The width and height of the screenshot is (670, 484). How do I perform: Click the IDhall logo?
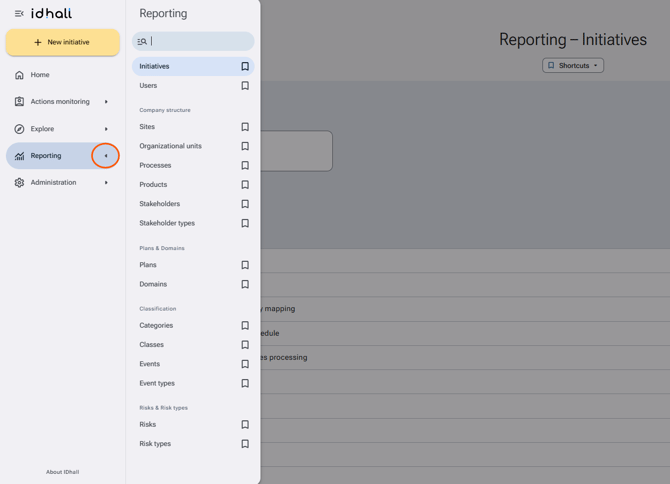click(x=51, y=13)
